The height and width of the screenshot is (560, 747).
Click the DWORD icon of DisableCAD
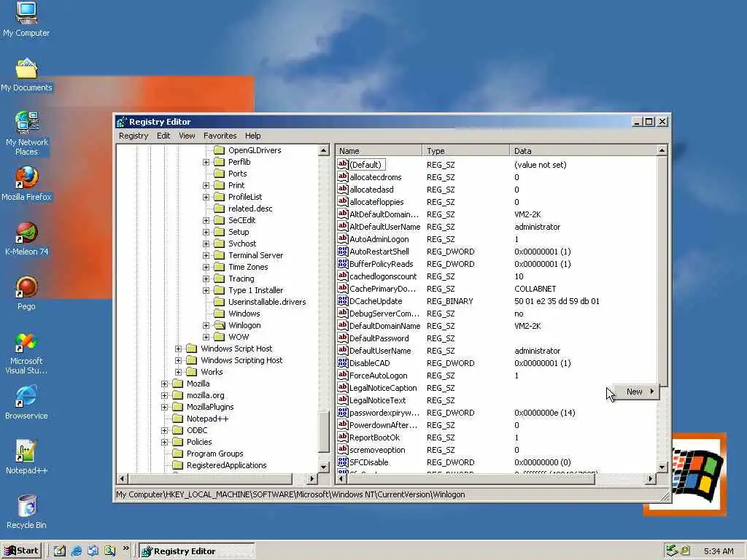coord(343,362)
